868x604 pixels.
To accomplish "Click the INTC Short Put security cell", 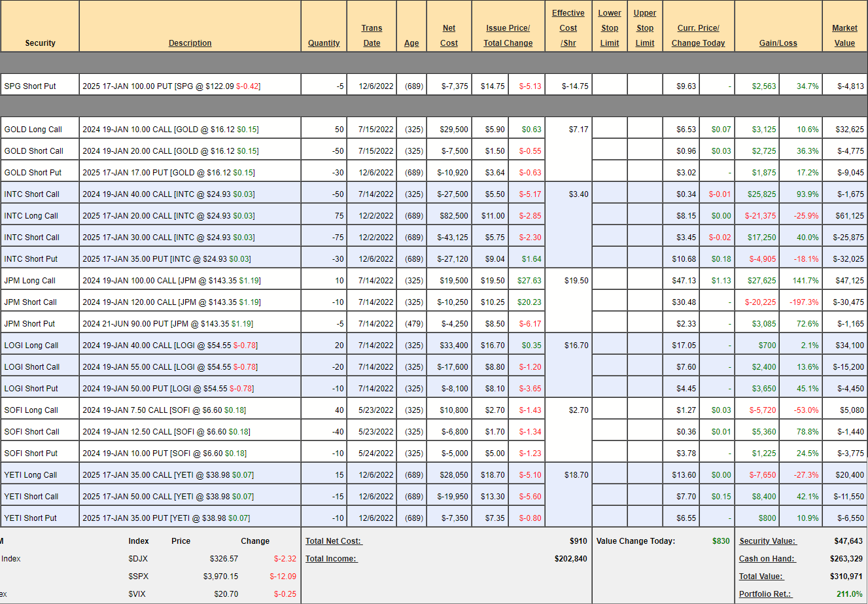I will [31, 259].
